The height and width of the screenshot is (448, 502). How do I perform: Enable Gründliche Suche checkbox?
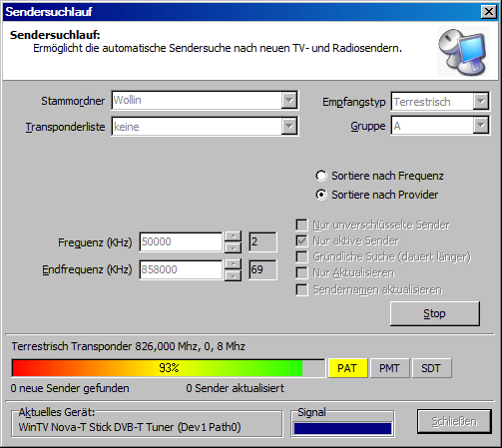point(301,256)
